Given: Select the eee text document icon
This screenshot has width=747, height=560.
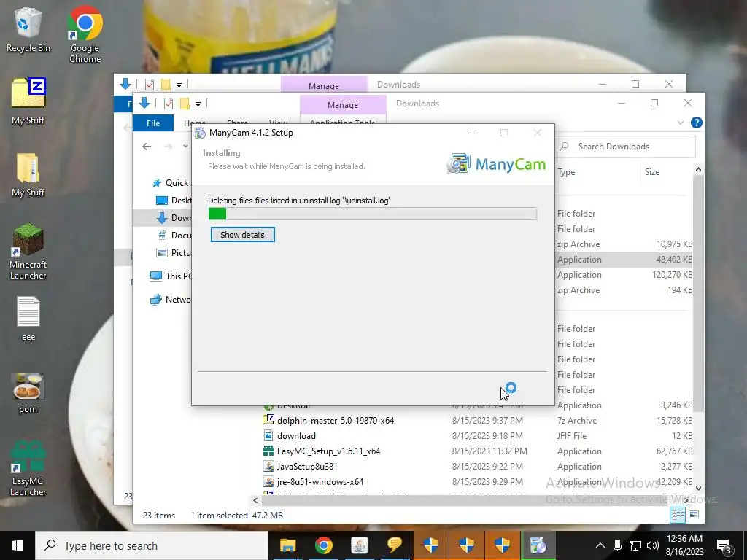Looking at the screenshot, I should click(x=28, y=318).
